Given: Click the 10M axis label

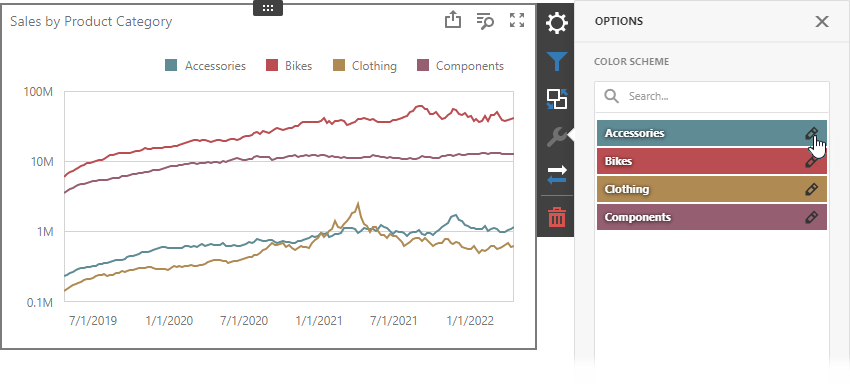Looking at the screenshot, I should click(x=41, y=162).
